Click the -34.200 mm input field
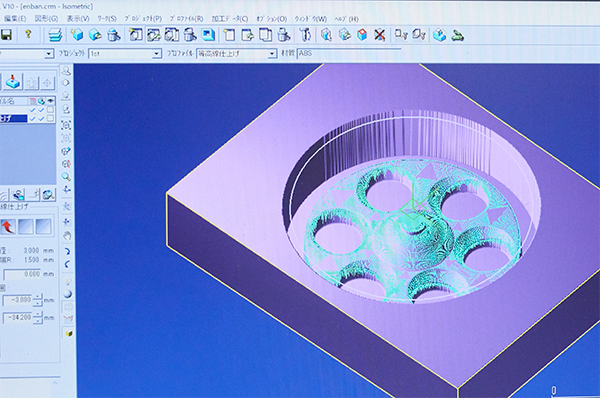Image resolution: width=600 pixels, height=398 pixels. (x=18, y=317)
